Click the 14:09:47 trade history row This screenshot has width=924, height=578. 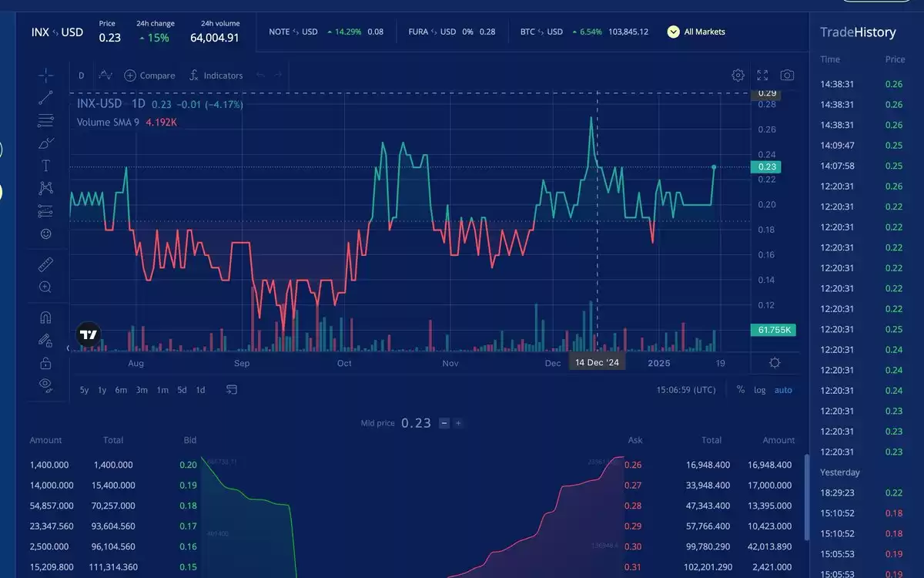coord(862,145)
